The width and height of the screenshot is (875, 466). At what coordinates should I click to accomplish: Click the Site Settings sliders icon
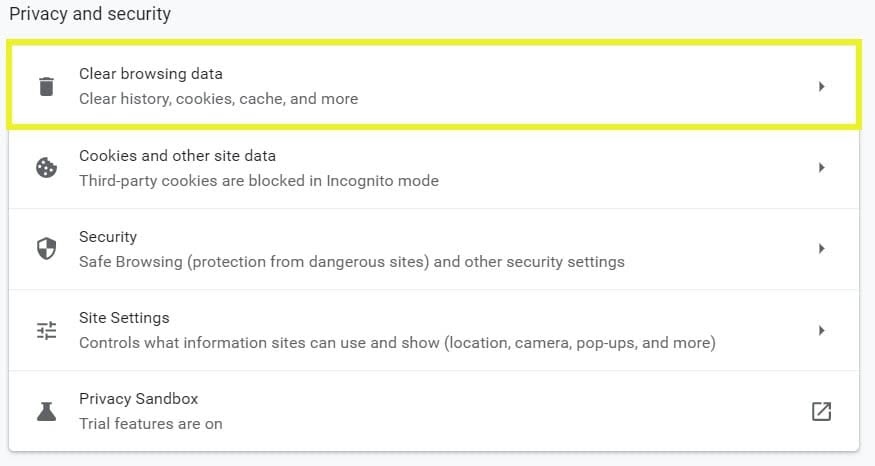(46, 331)
